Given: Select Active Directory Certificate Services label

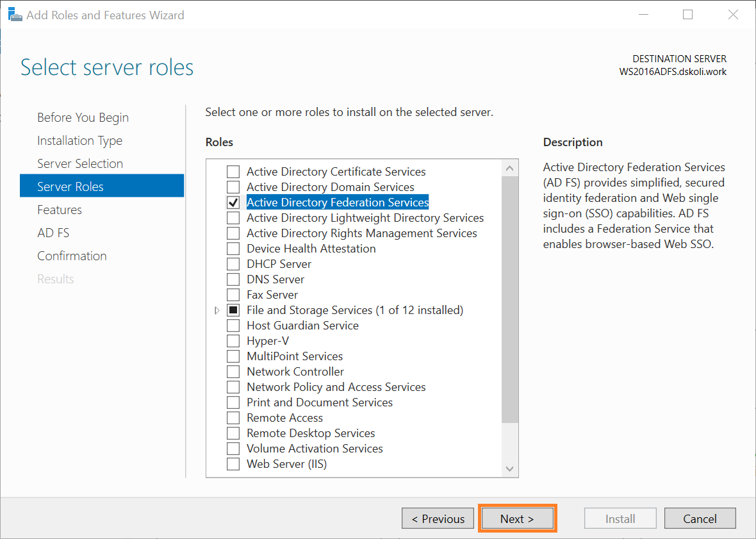Looking at the screenshot, I should point(336,172).
